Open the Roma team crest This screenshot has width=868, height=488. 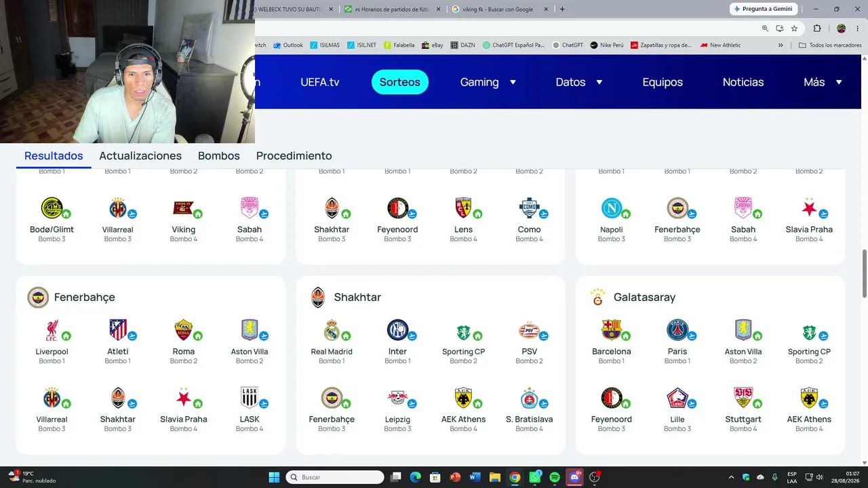coord(183,330)
